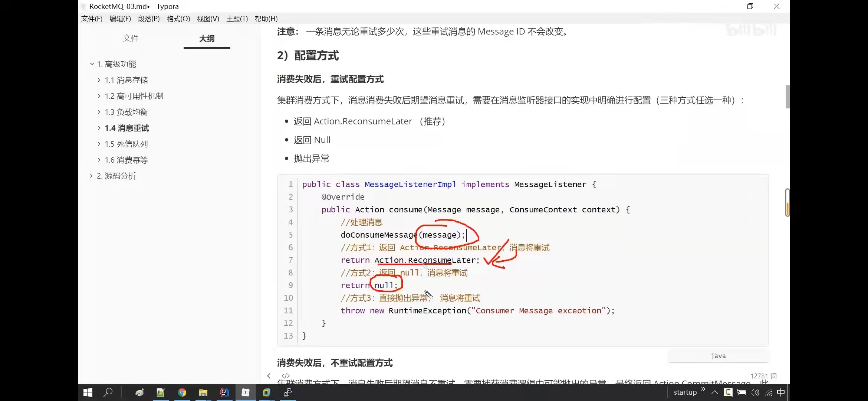Viewport: 868px width, 401px height.
Task: Open Chrome from the taskbar
Action: coord(182,392)
